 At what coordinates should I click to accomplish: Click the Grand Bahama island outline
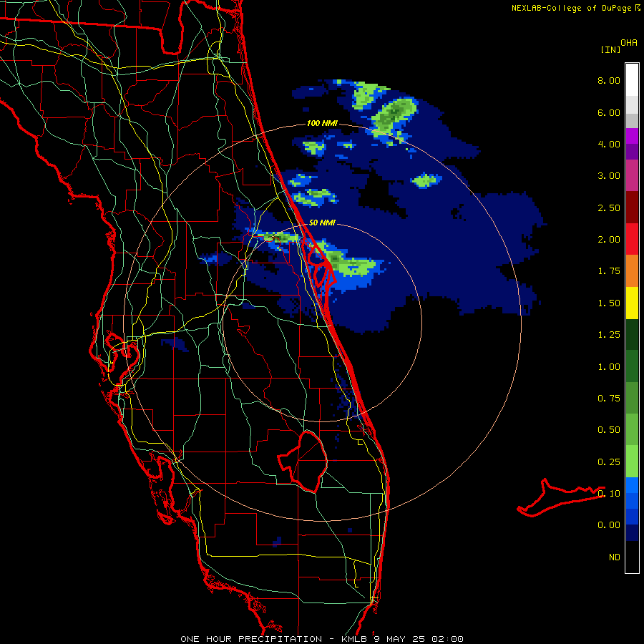[560, 497]
